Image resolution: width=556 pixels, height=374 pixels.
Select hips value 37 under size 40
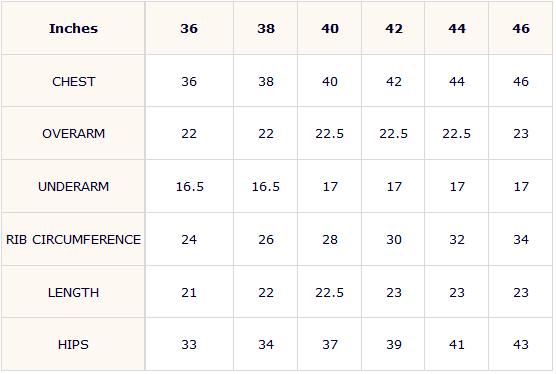click(x=330, y=345)
